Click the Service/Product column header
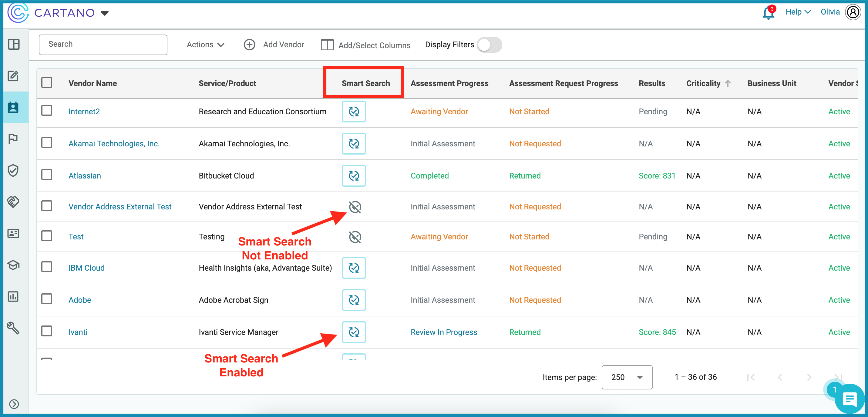 [227, 83]
